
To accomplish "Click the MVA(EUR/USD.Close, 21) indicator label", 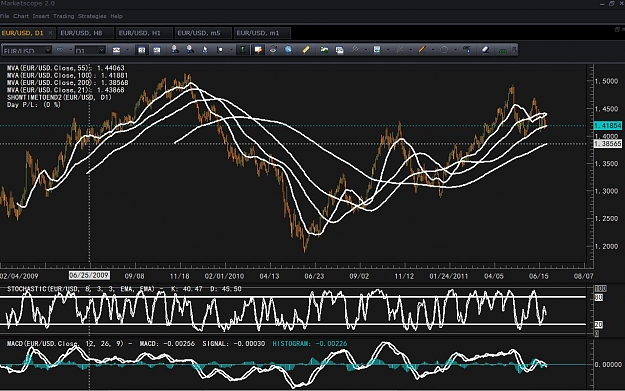I will tap(66, 90).
